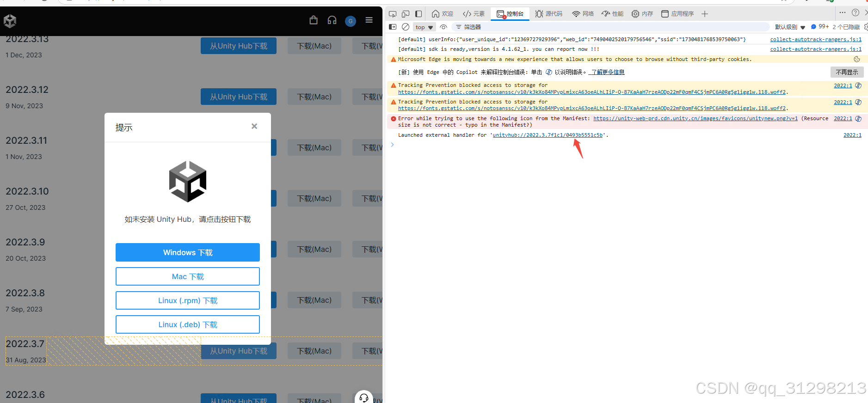Click the Copilot icon in the tip message
This screenshot has width=868, height=403.
click(x=549, y=72)
